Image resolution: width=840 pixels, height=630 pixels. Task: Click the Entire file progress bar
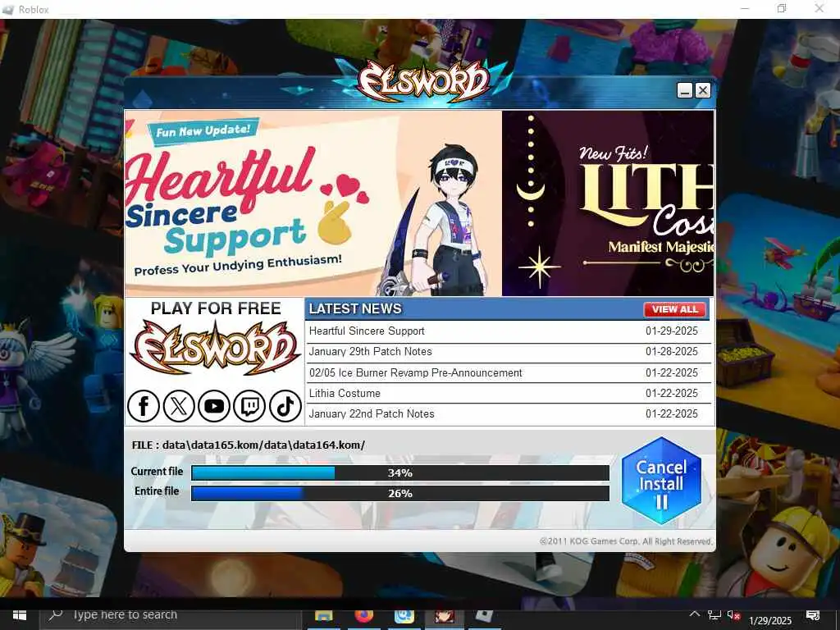tap(400, 493)
